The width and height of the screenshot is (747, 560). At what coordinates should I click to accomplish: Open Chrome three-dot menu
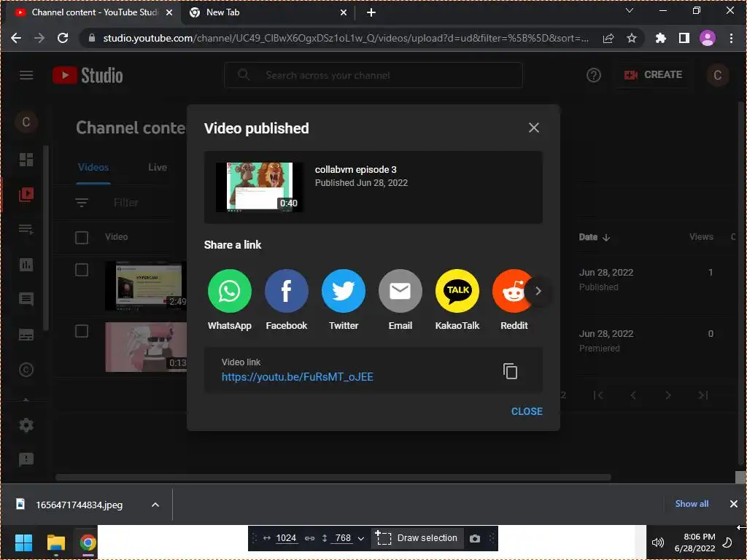coord(731,38)
